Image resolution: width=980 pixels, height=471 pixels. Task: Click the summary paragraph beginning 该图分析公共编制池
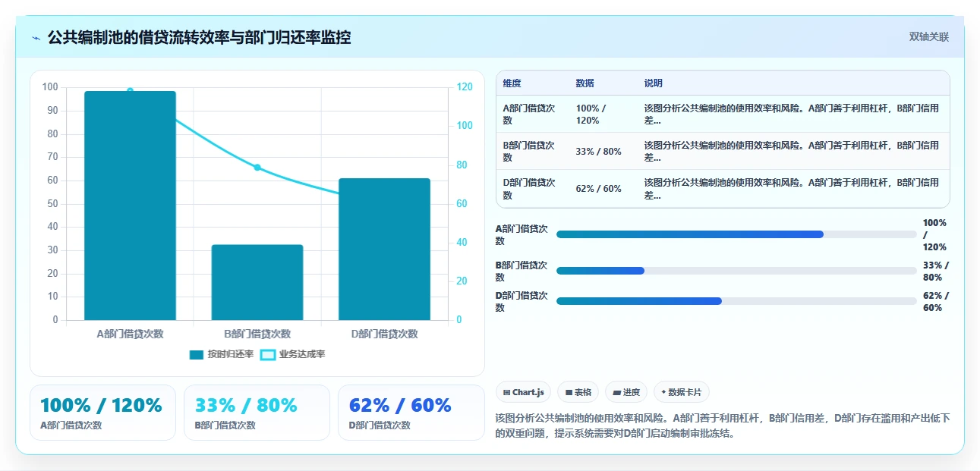click(x=722, y=425)
